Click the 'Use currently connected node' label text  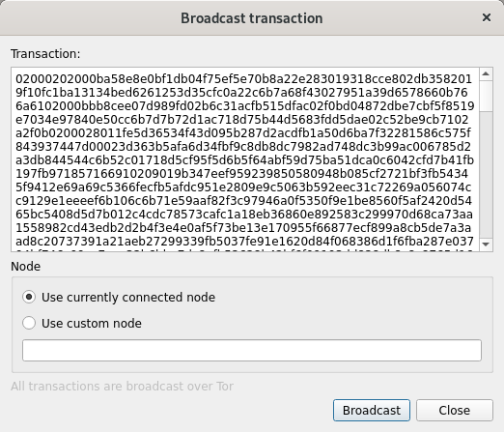(x=128, y=297)
